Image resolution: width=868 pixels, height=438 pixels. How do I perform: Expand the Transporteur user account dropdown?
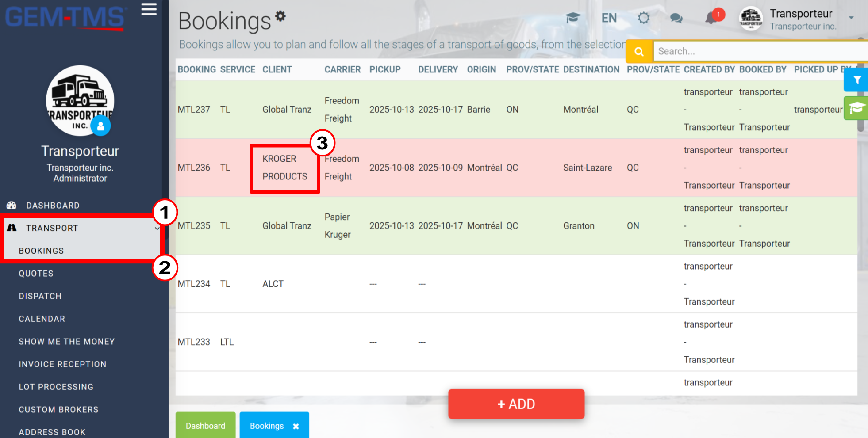click(x=851, y=18)
